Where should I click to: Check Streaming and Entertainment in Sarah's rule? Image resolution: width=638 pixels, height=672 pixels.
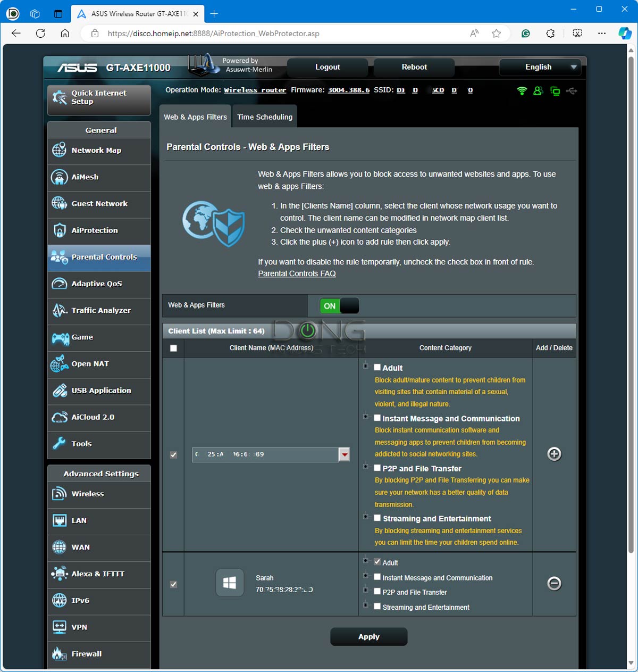[377, 606]
